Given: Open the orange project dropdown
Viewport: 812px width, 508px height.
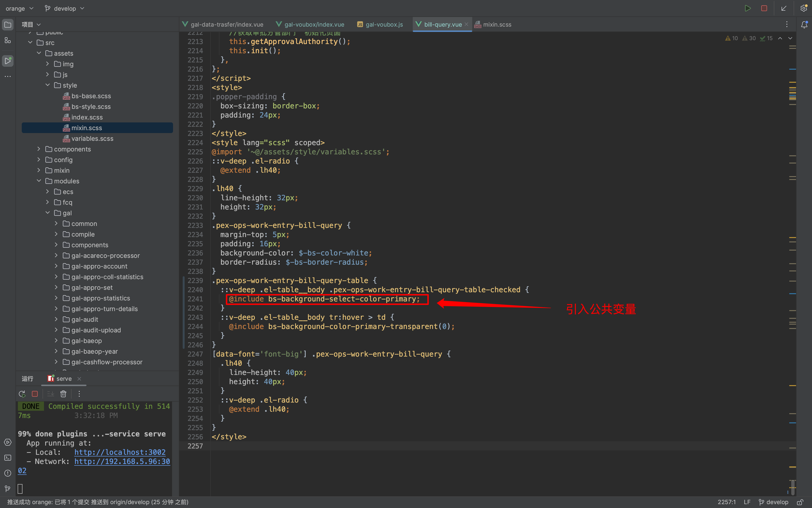Looking at the screenshot, I should [x=20, y=8].
